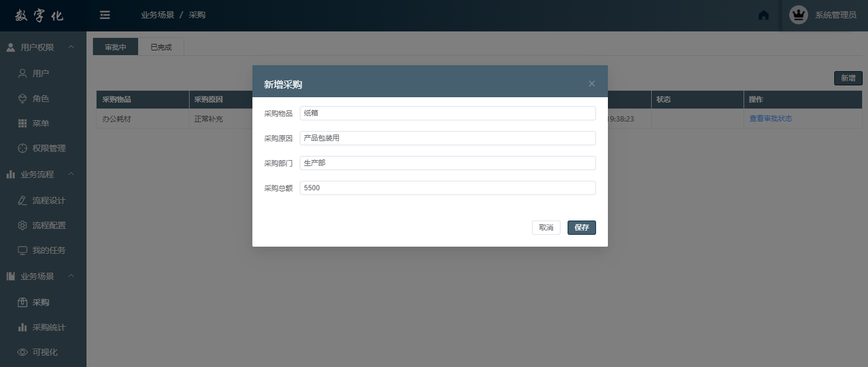Switch to the 已完成 tab

(161, 47)
